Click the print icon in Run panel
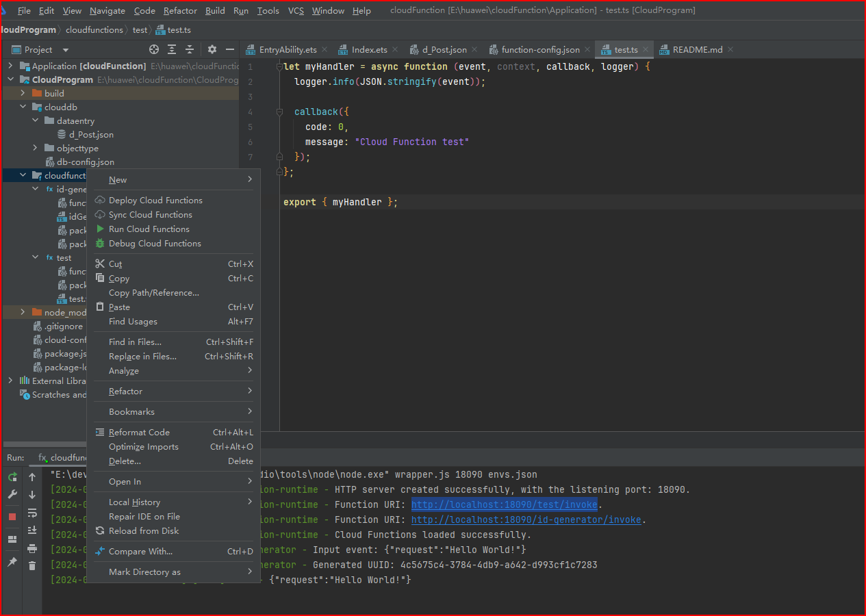Viewport: 866px width, 616px height. tap(32, 548)
